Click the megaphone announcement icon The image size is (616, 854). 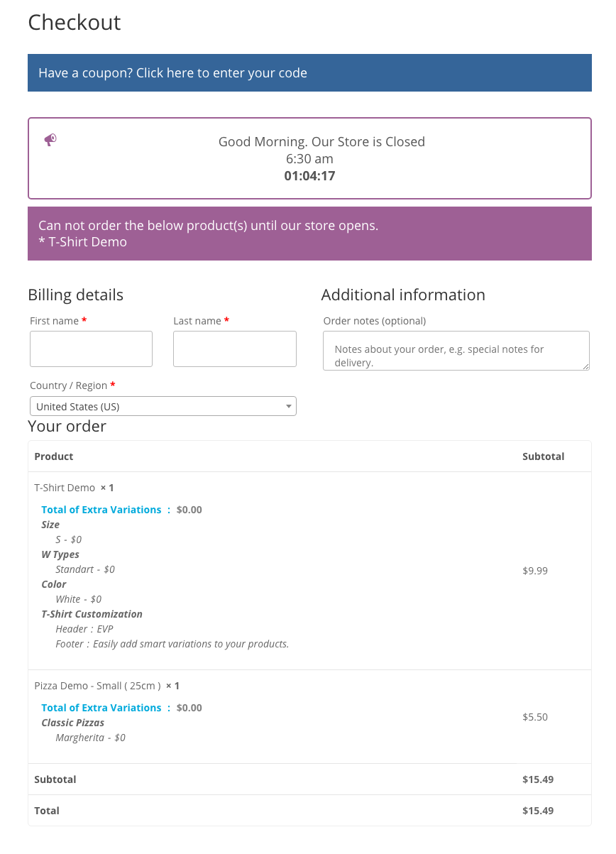coord(50,140)
